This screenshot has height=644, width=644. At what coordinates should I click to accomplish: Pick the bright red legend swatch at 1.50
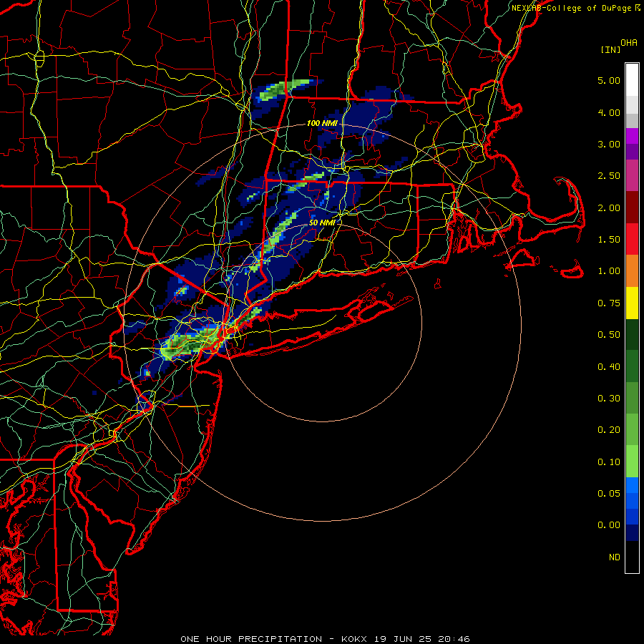pyautogui.click(x=632, y=239)
